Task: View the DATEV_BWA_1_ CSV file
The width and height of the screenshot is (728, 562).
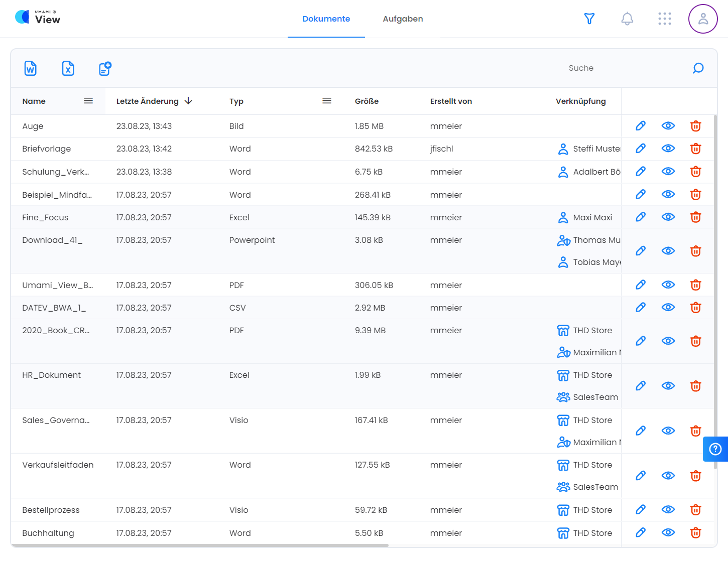Action: pos(668,308)
